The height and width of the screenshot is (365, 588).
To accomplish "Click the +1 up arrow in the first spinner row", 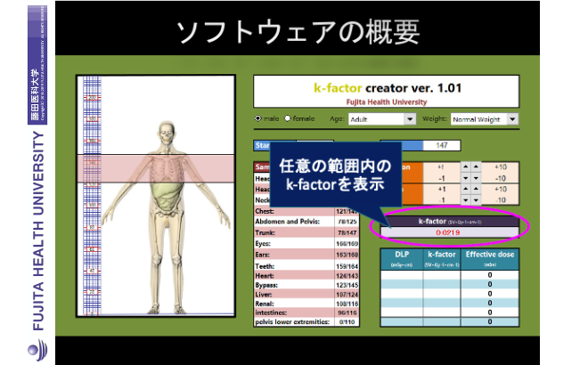I will tap(466, 166).
